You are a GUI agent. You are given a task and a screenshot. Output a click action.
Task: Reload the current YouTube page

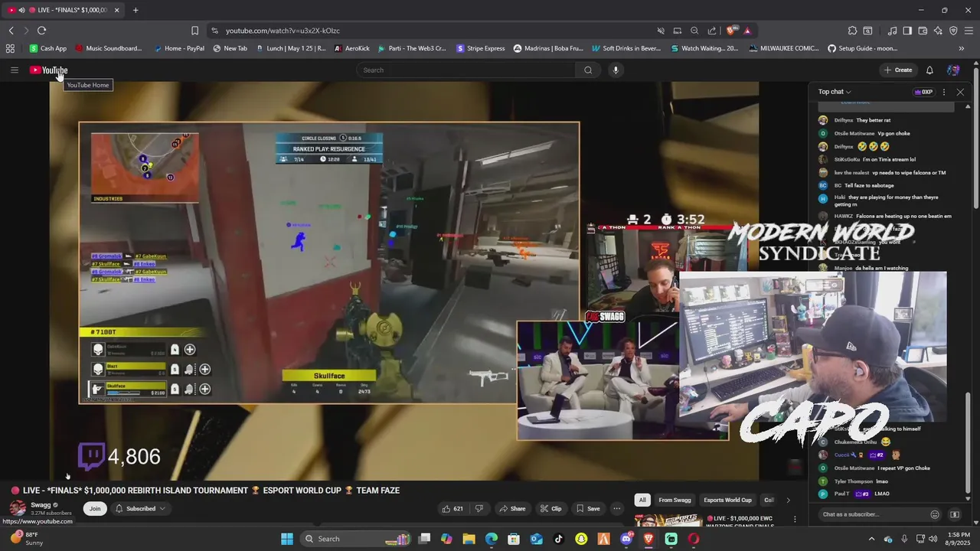[x=41, y=31]
